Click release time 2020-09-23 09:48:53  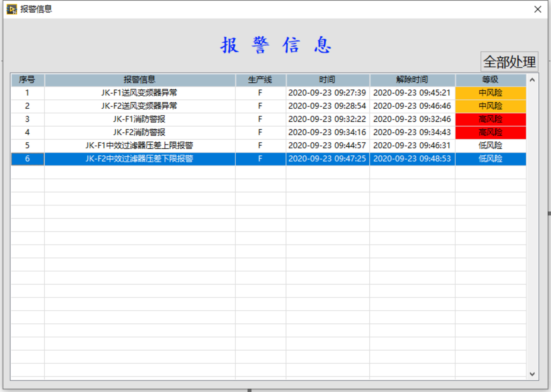point(412,159)
